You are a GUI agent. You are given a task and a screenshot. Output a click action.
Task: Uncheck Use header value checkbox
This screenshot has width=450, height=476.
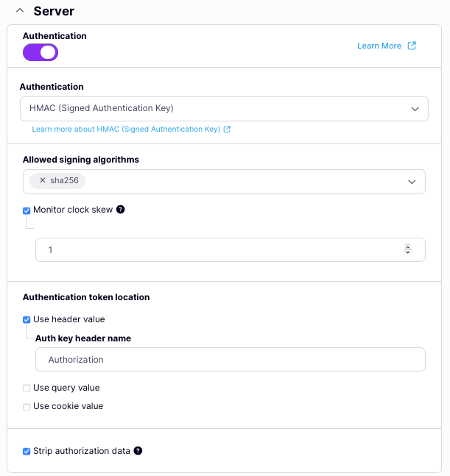[27, 320]
